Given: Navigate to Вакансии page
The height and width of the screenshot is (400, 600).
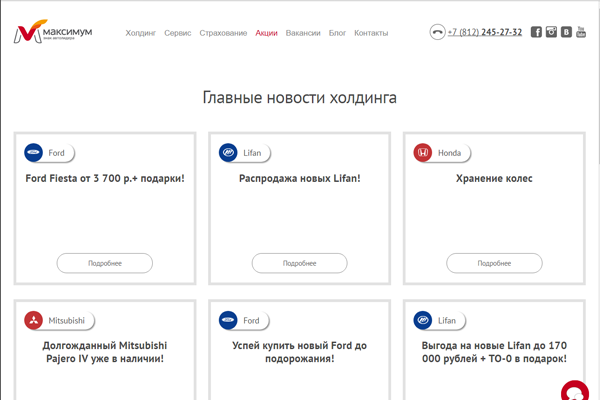Looking at the screenshot, I should click(303, 33).
